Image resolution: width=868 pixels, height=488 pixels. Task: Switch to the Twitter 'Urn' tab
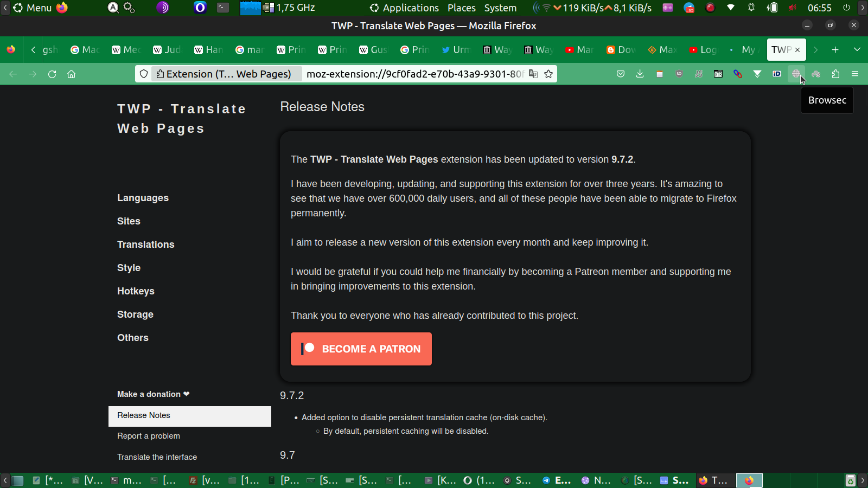point(456,50)
